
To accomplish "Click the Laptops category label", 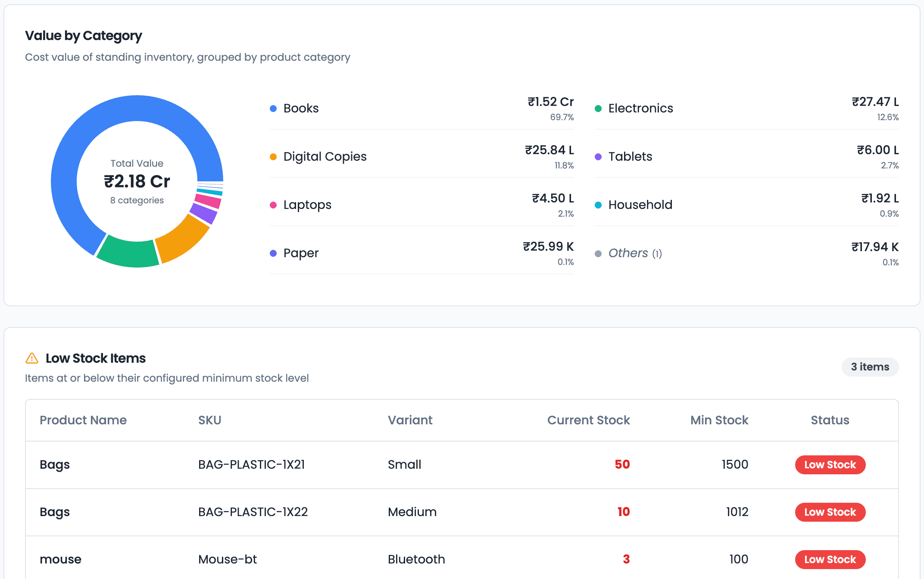I will click(307, 205).
